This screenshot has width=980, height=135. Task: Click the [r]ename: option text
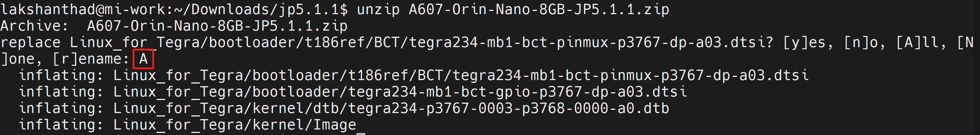(91, 59)
